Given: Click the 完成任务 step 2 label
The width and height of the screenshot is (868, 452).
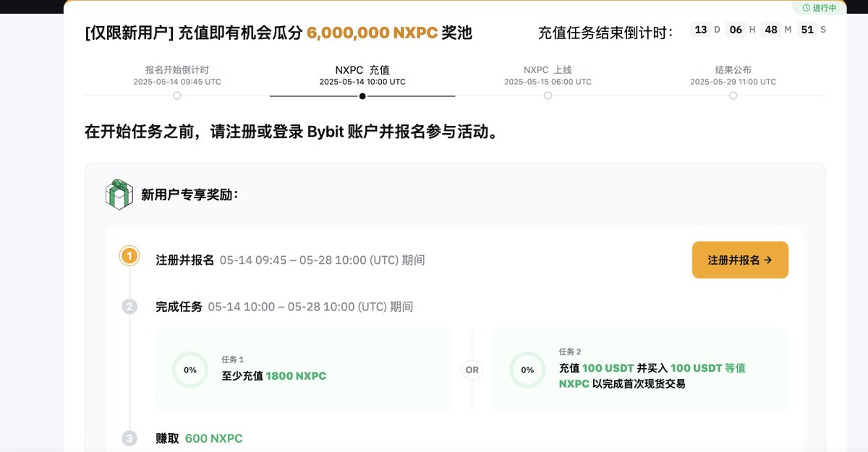Looking at the screenshot, I should [x=179, y=307].
